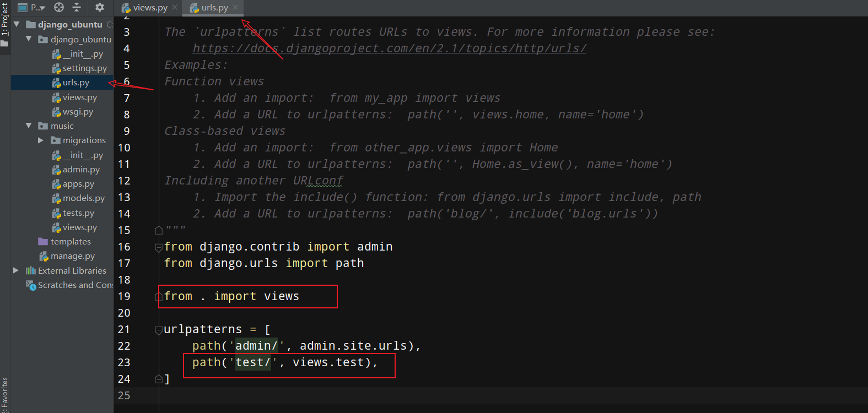Image resolution: width=868 pixels, height=413 pixels.
Task: Fold the imports block at line 16
Action: [x=159, y=247]
